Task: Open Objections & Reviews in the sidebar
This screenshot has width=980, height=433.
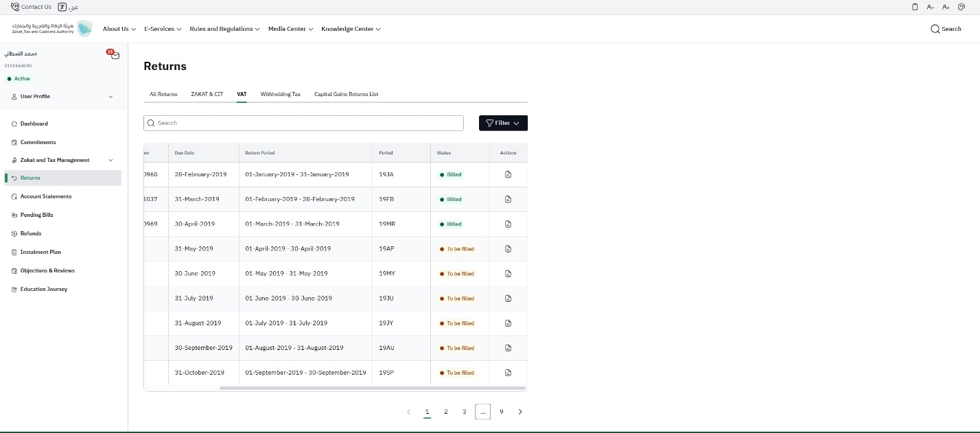Action: coord(47,270)
